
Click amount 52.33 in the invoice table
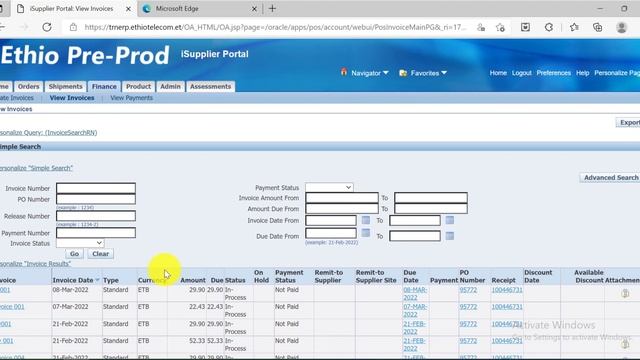click(x=197, y=341)
